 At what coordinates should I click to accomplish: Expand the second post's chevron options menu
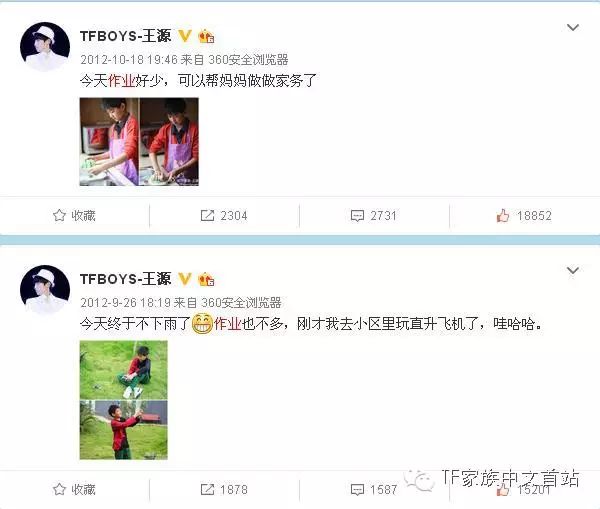(572, 270)
